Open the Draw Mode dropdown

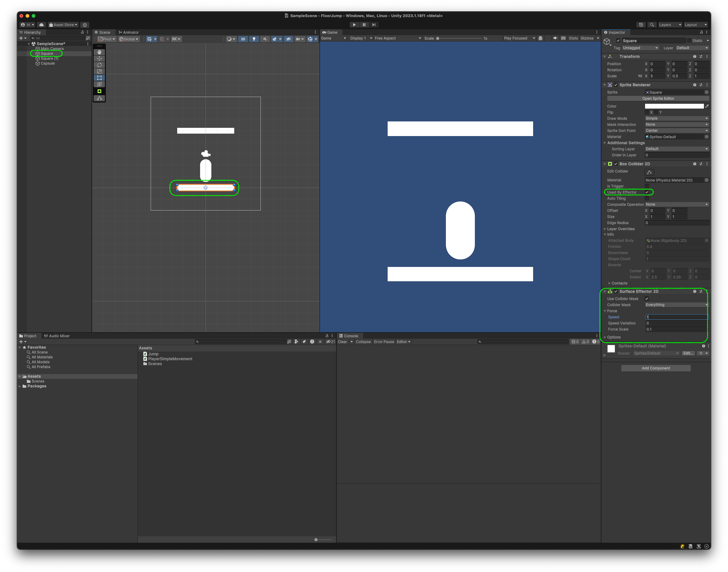pos(676,119)
